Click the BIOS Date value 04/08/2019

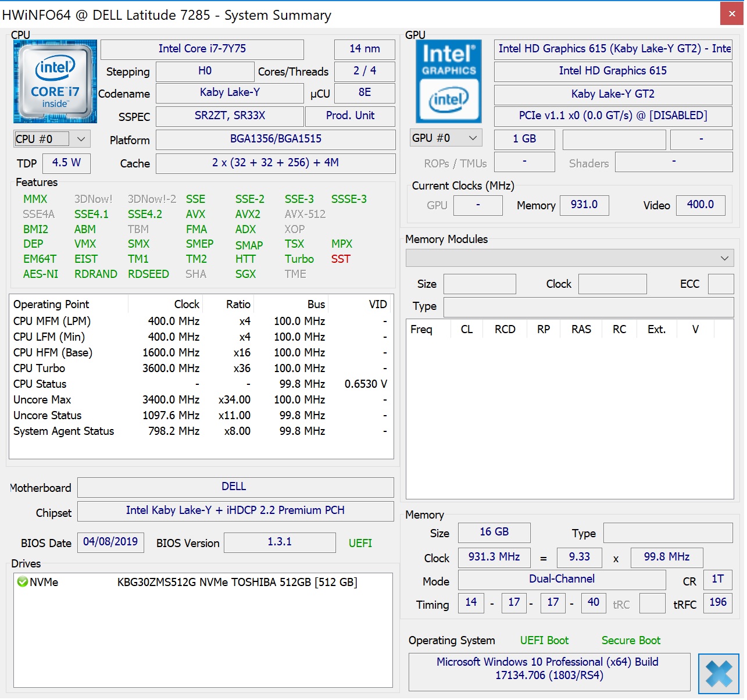(110, 542)
